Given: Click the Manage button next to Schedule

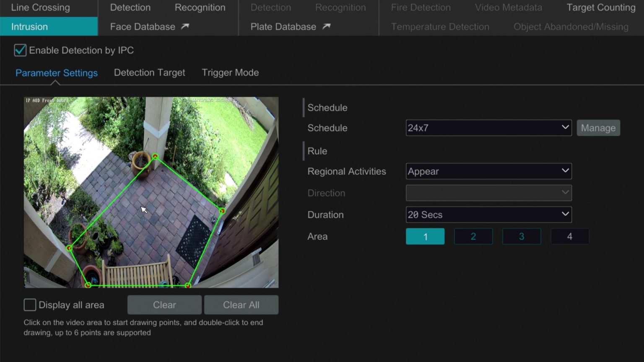Looking at the screenshot, I should (598, 128).
